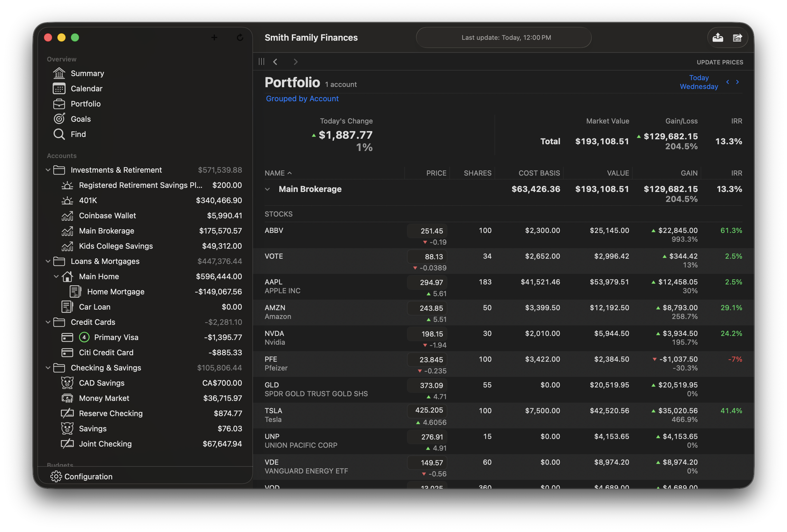Collapse the Main Home tree item

point(56,276)
